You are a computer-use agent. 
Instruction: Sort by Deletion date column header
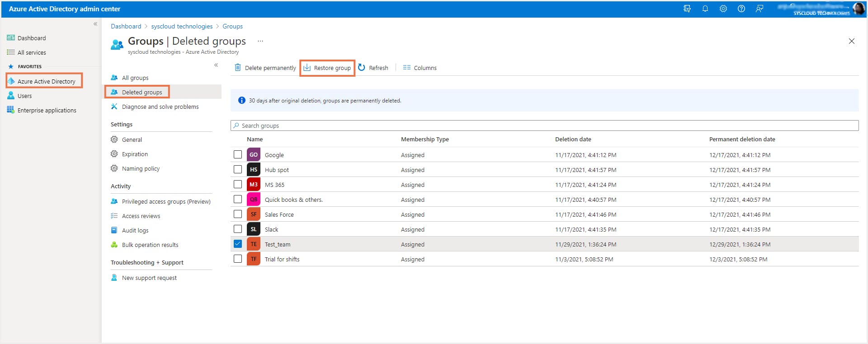pos(573,139)
